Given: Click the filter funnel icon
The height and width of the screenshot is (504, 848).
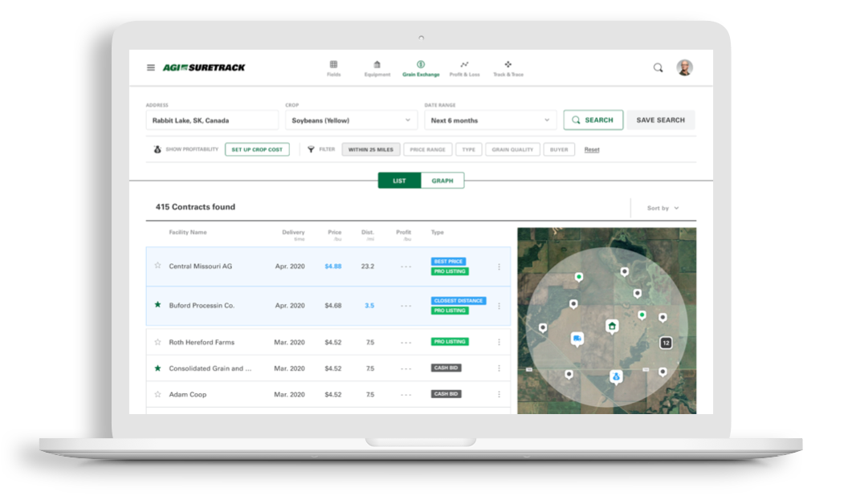Looking at the screenshot, I should coord(311,149).
